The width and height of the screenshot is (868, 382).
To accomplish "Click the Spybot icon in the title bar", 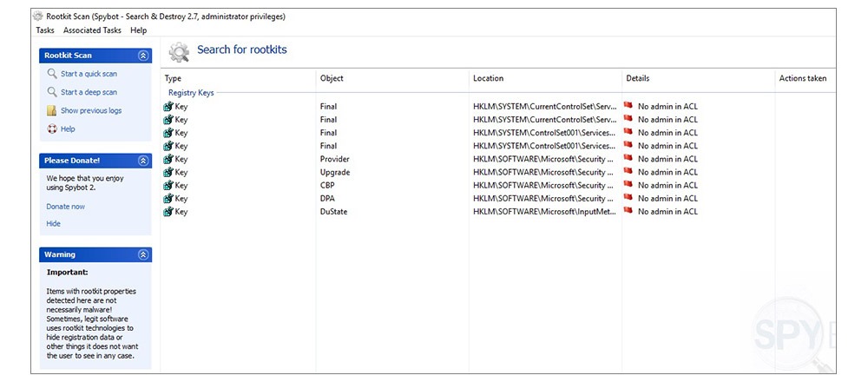I will 37,16.
